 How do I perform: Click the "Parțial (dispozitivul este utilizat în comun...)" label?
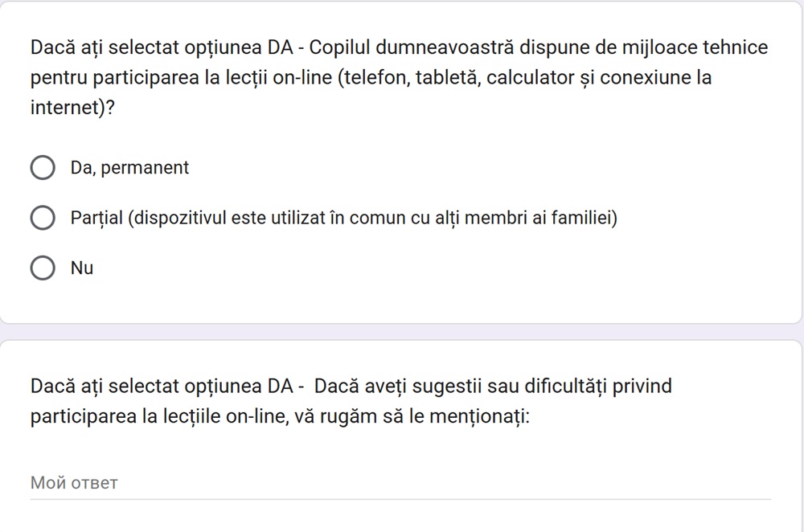pyautogui.click(x=343, y=218)
